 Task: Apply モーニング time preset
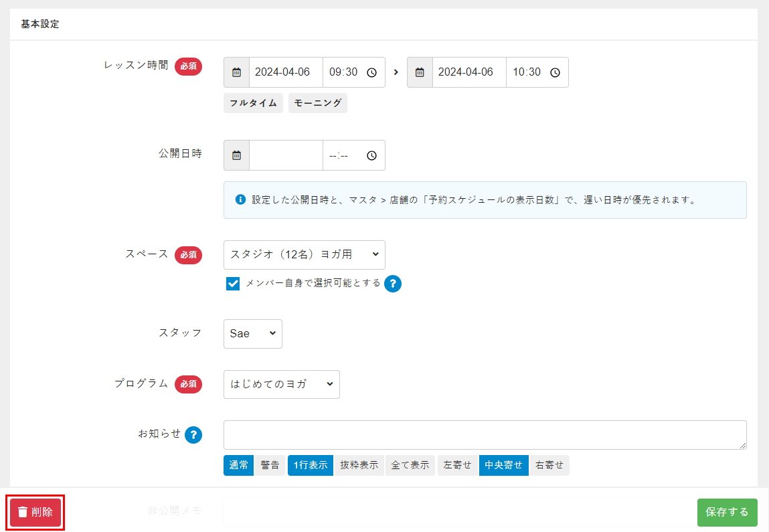[318, 103]
